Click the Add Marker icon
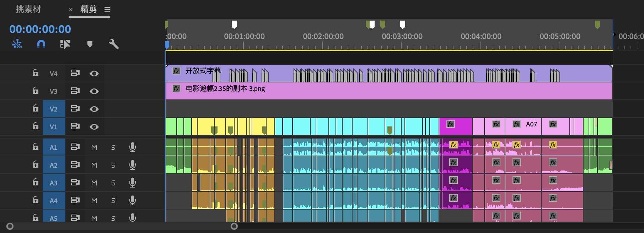The image size is (644, 233). coord(90,44)
